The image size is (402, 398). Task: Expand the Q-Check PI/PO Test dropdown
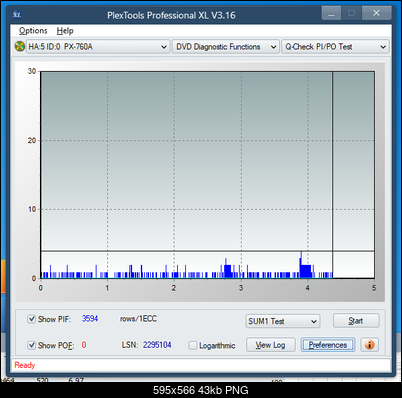tap(335, 47)
